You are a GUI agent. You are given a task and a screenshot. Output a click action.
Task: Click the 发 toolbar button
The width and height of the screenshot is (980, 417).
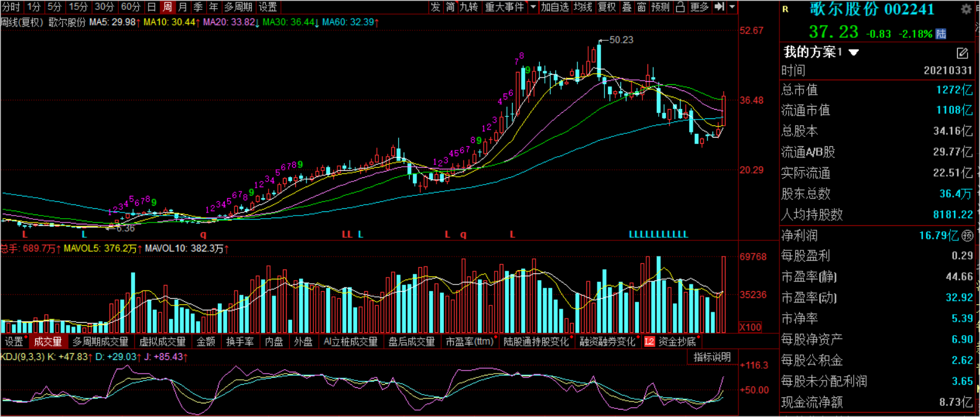[436, 7]
